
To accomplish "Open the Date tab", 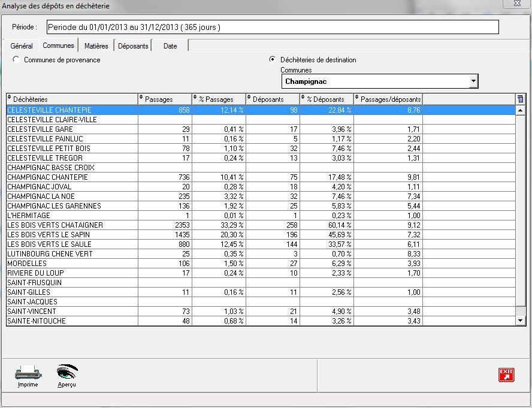I will coord(170,46).
